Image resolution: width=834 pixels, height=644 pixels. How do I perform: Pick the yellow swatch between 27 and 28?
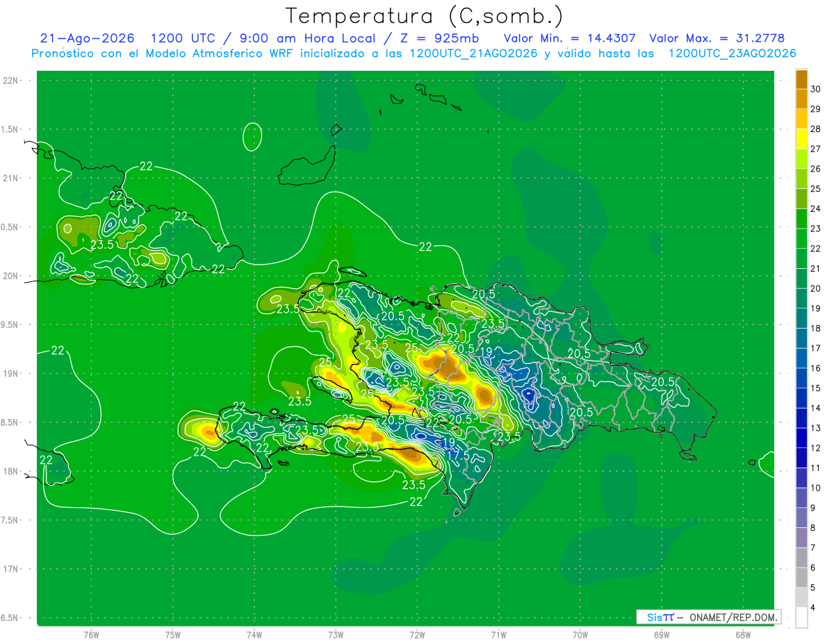point(801,139)
